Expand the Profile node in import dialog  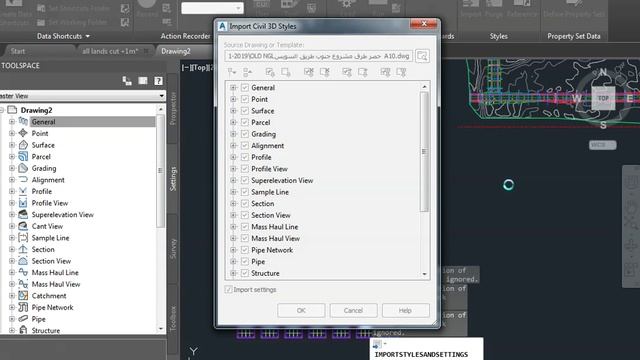pos(233,157)
